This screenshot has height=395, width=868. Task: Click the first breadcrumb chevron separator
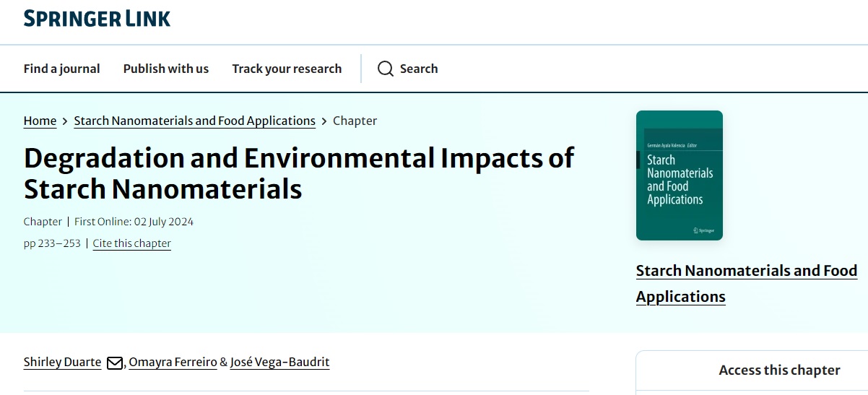[x=65, y=121]
